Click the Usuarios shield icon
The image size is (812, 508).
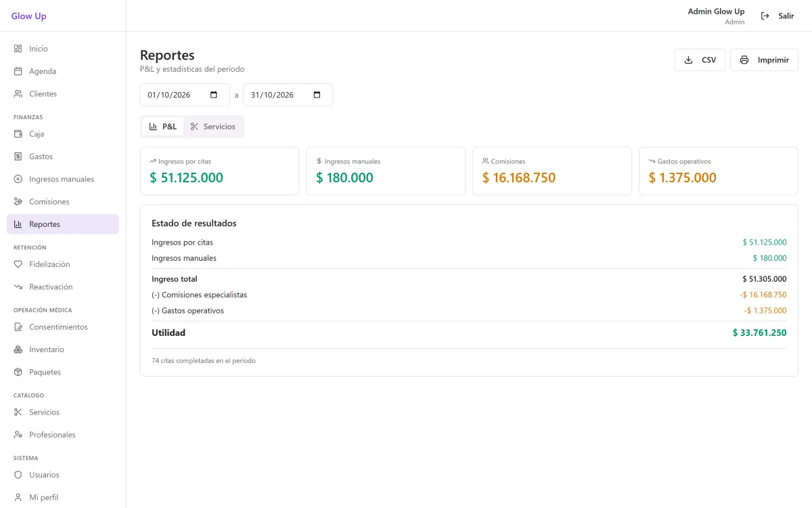(x=18, y=475)
